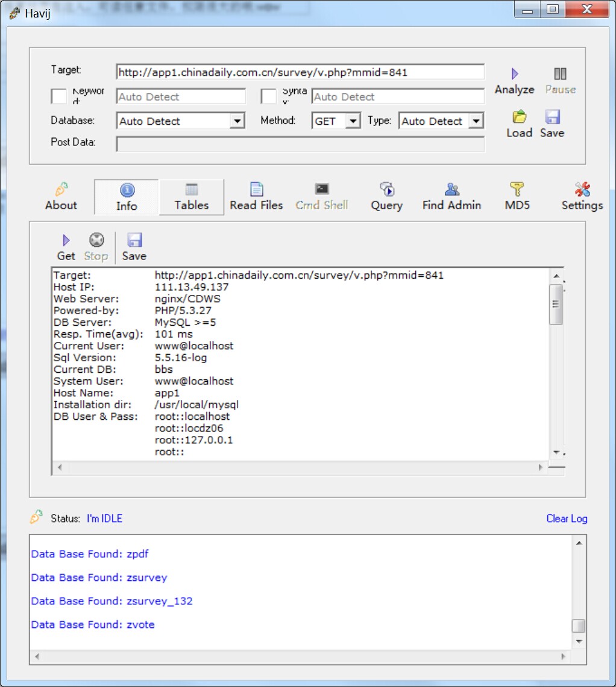Click the Post Data field

(x=300, y=144)
